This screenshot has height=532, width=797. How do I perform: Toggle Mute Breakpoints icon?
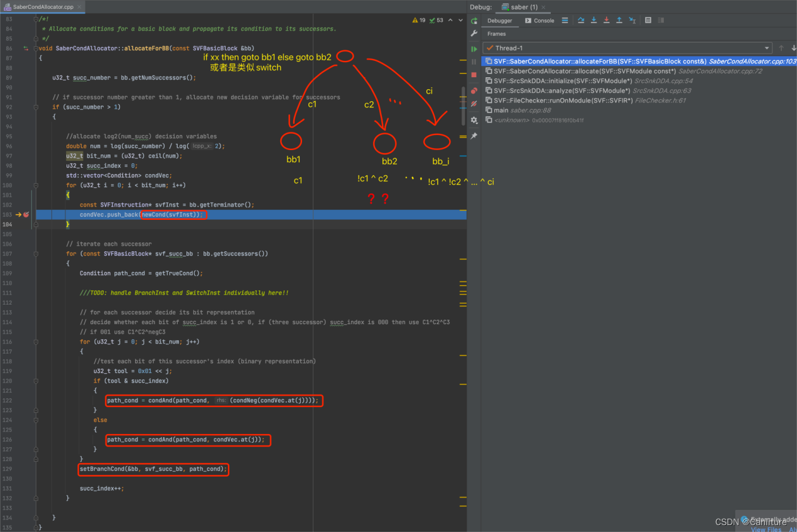(x=474, y=103)
